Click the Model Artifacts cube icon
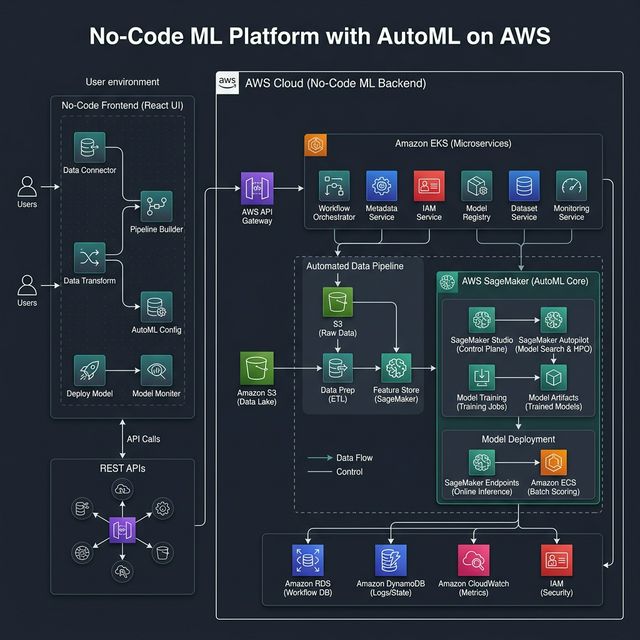640x640 pixels. (x=553, y=378)
